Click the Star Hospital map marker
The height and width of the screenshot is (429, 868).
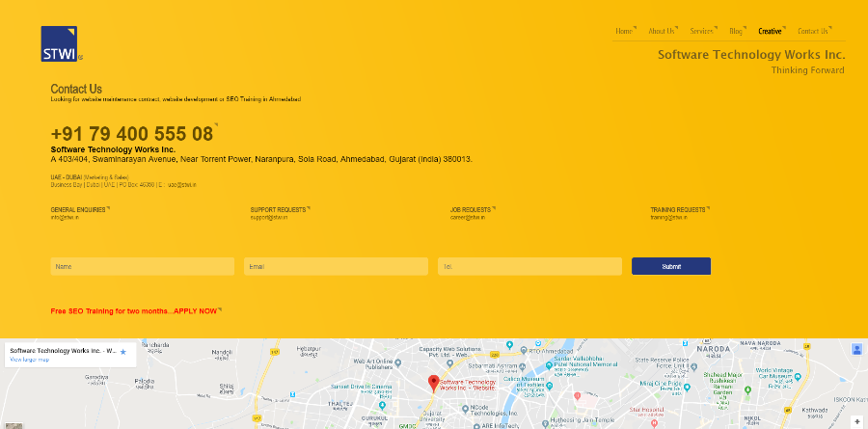(x=655, y=423)
